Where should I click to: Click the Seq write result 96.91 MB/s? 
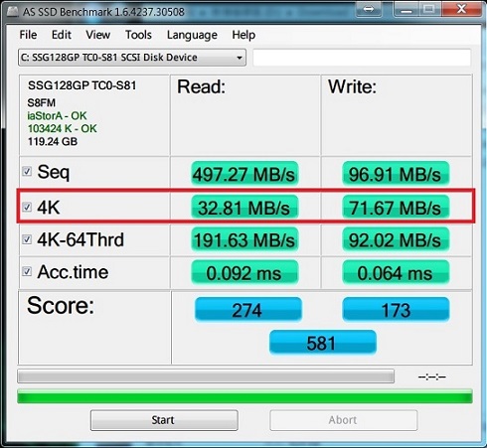click(396, 174)
